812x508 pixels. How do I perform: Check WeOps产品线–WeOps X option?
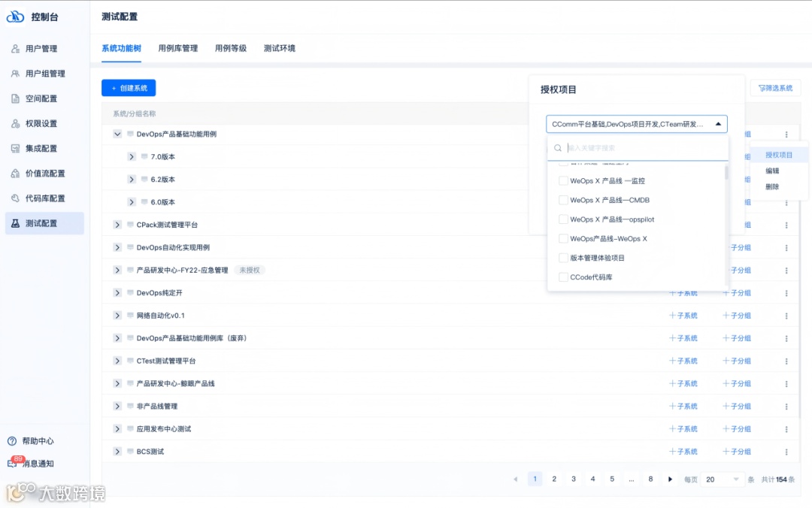tap(563, 239)
